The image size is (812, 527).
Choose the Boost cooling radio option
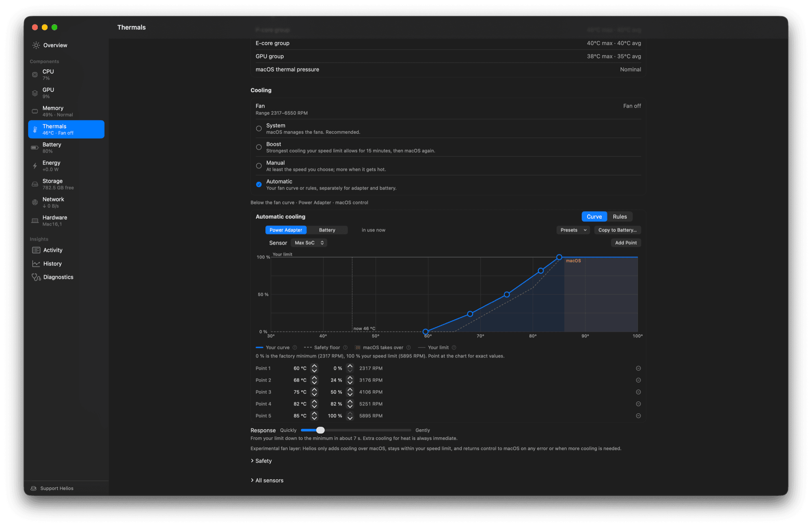coord(259,147)
